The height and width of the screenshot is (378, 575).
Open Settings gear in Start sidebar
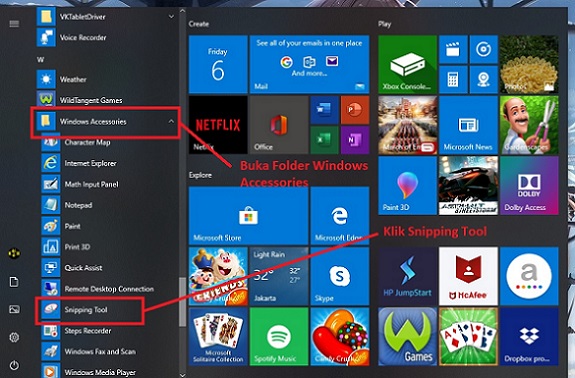[x=14, y=337]
